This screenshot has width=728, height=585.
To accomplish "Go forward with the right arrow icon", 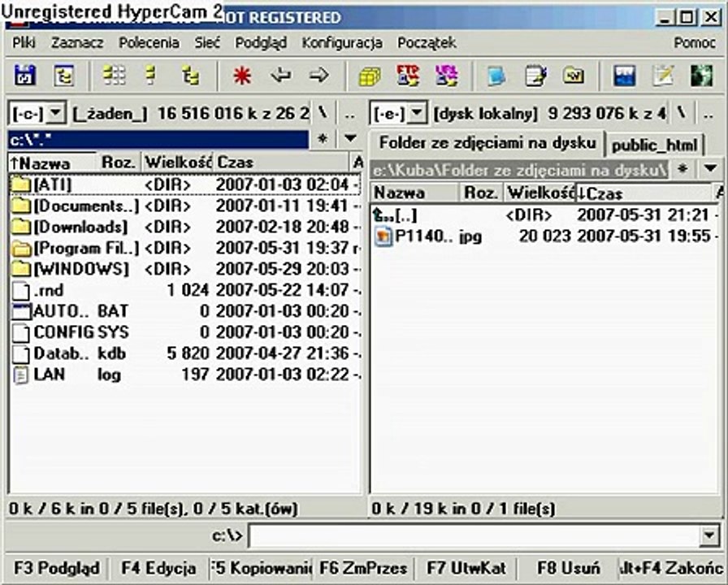I will [319, 76].
